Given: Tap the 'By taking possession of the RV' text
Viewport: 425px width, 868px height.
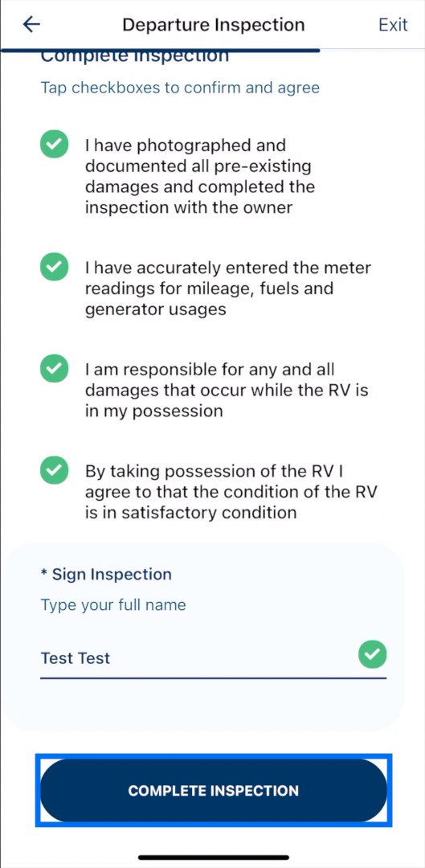Looking at the screenshot, I should 231,492.
